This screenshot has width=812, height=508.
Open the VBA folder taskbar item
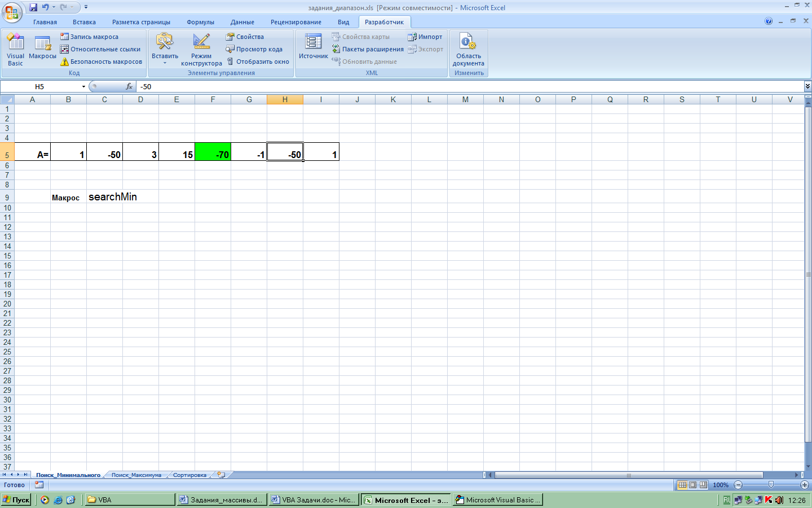(130, 500)
